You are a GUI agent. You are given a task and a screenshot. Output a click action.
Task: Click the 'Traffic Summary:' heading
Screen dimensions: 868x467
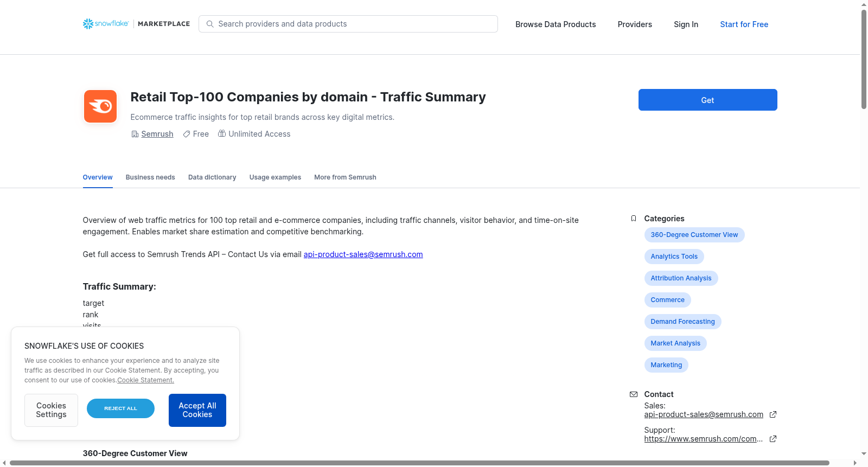coord(119,286)
